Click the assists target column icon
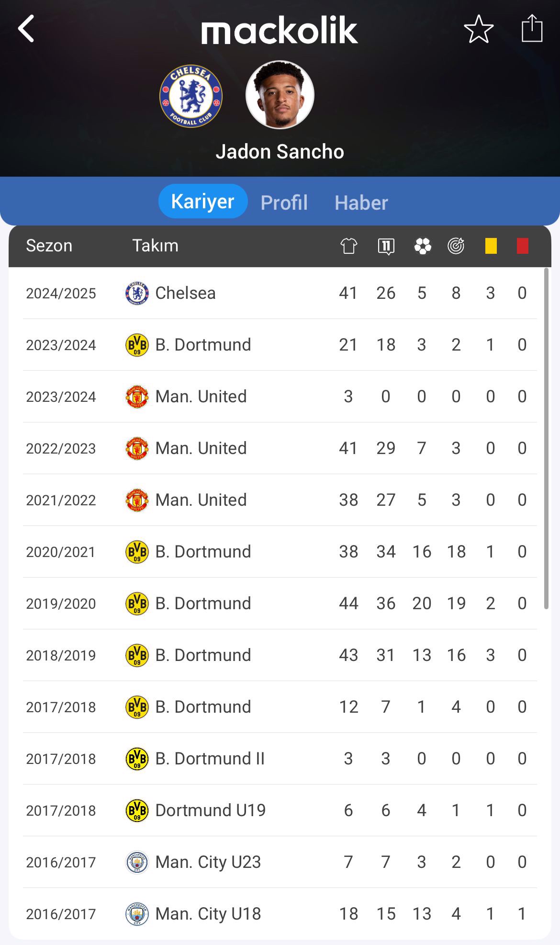Screen dimensions: 560x945 456,246
